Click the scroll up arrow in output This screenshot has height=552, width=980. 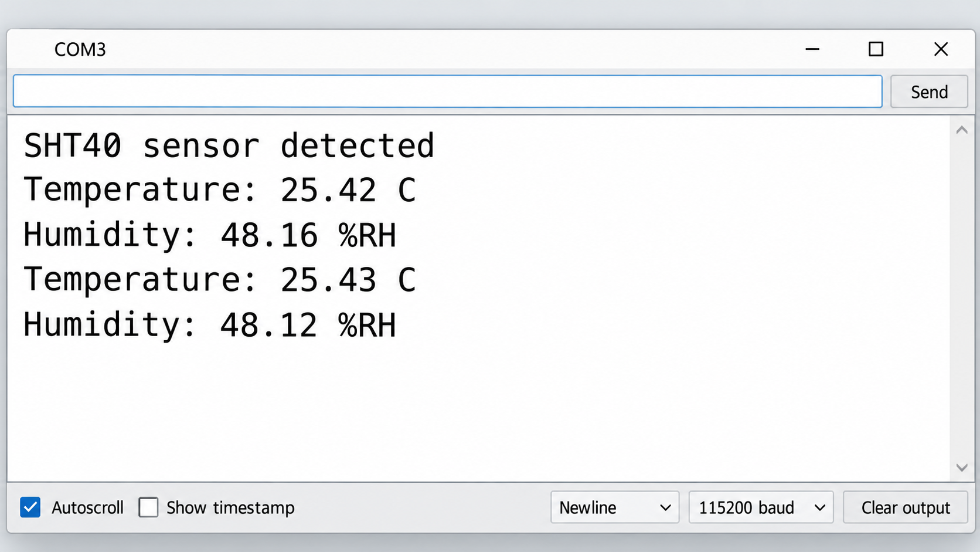click(x=962, y=130)
